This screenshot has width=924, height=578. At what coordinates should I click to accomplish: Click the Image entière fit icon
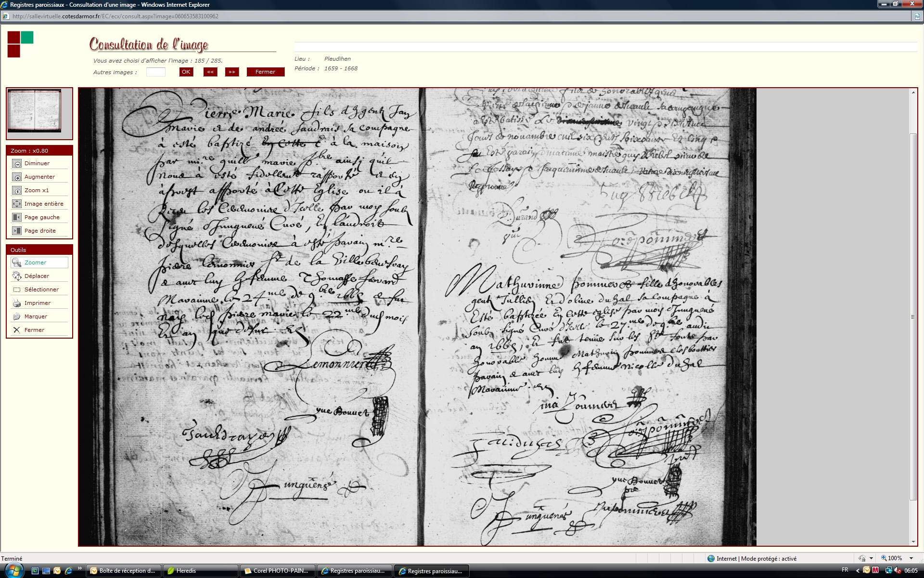click(x=17, y=204)
